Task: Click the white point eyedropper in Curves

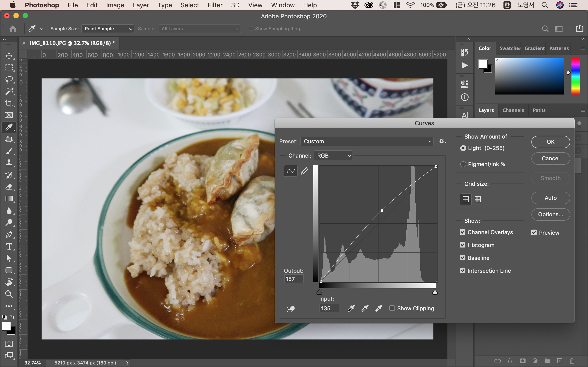Action: coord(379,308)
